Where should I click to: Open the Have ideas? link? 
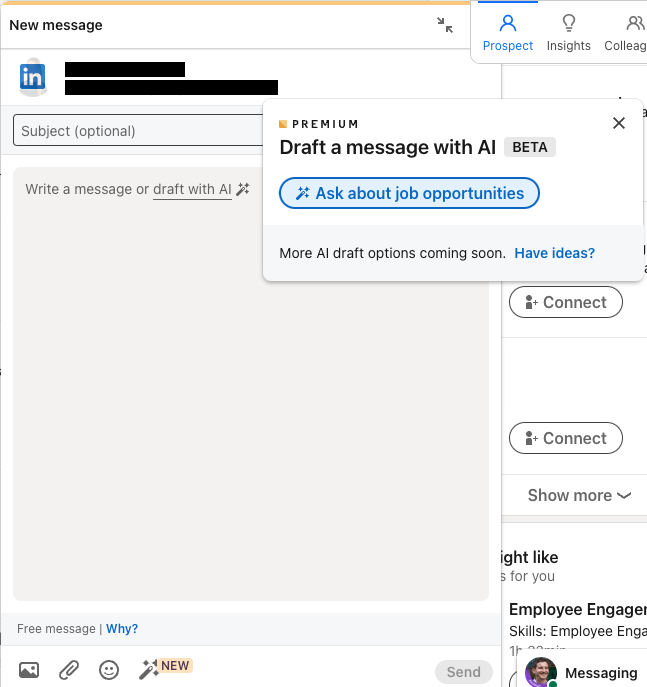[554, 253]
